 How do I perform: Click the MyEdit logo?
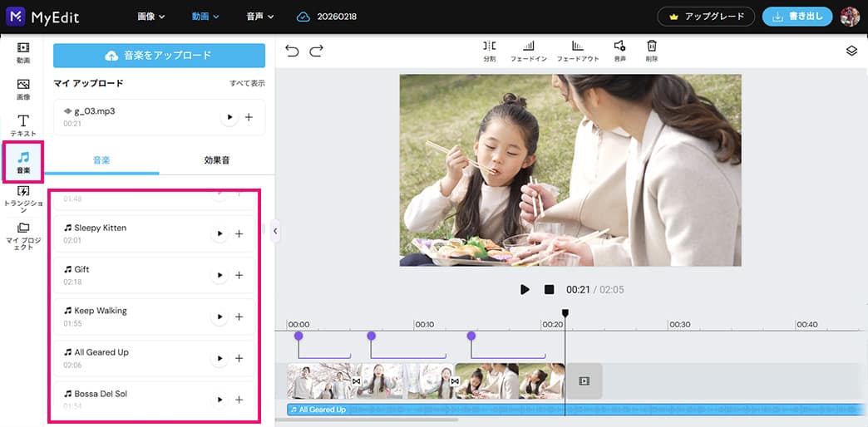click(42, 17)
